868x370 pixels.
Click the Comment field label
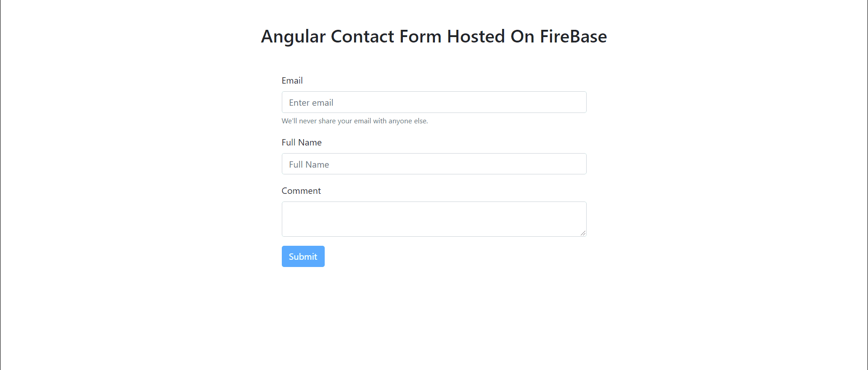[301, 190]
